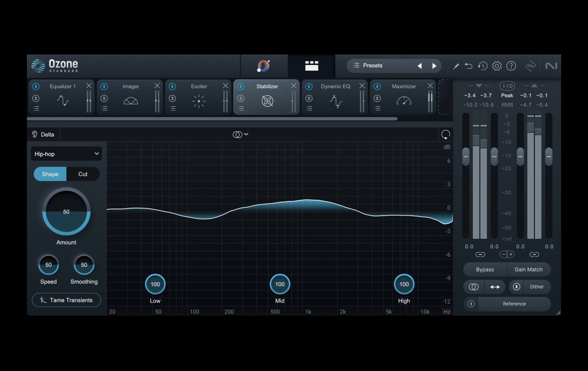Select the Equalizer 1 curve icon
The width and height of the screenshot is (588, 371).
click(63, 101)
